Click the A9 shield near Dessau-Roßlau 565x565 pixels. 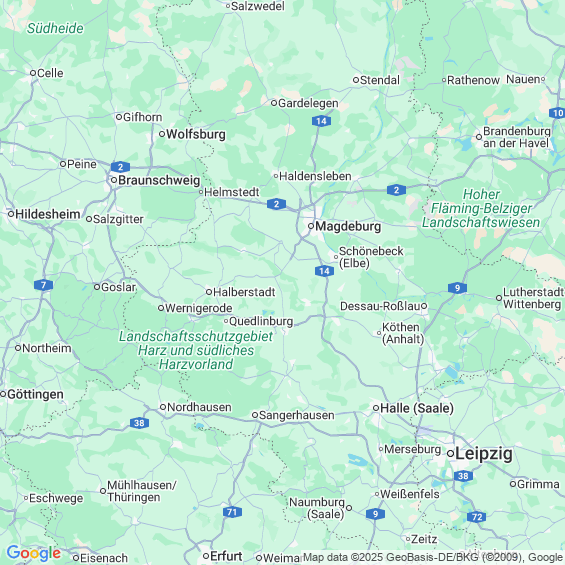458,288
